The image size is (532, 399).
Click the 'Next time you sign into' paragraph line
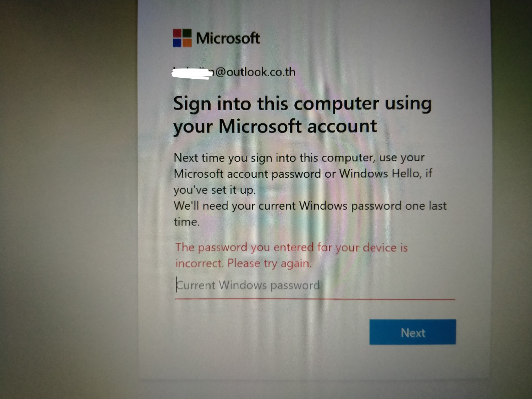299,157
